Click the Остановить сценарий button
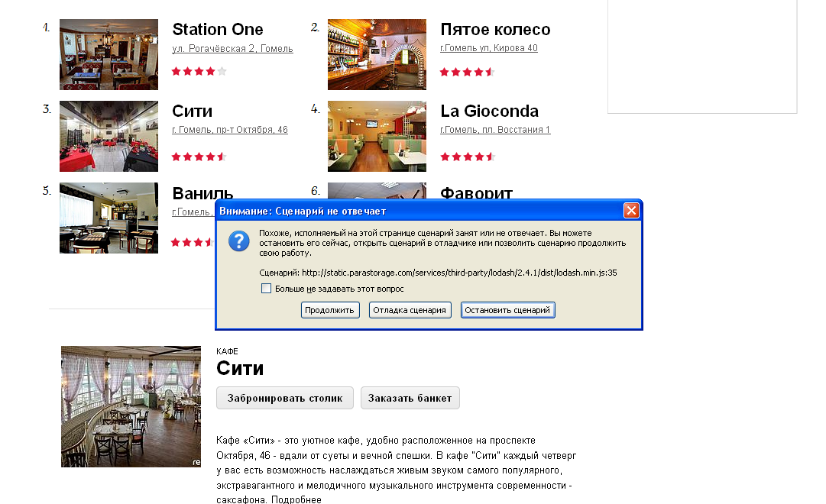 [x=507, y=310]
